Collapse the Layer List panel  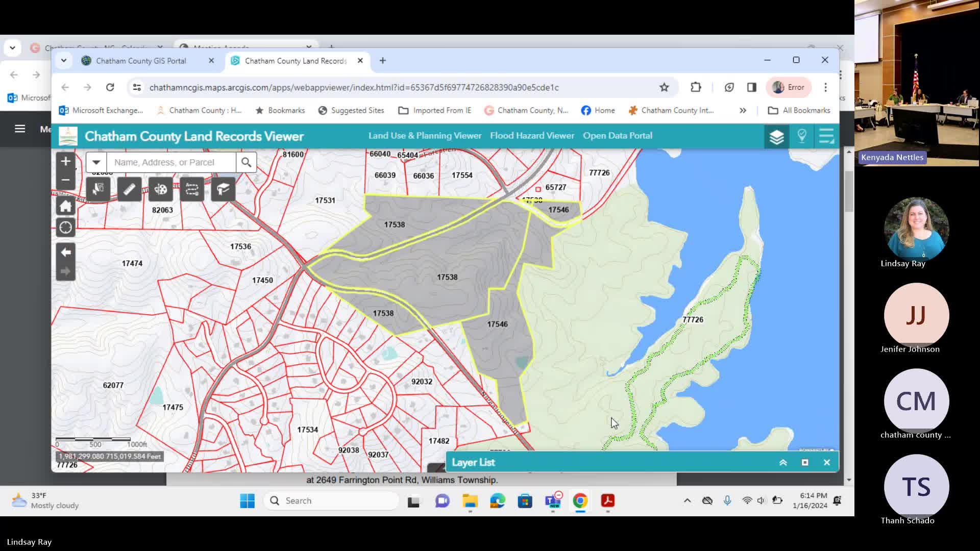point(783,463)
